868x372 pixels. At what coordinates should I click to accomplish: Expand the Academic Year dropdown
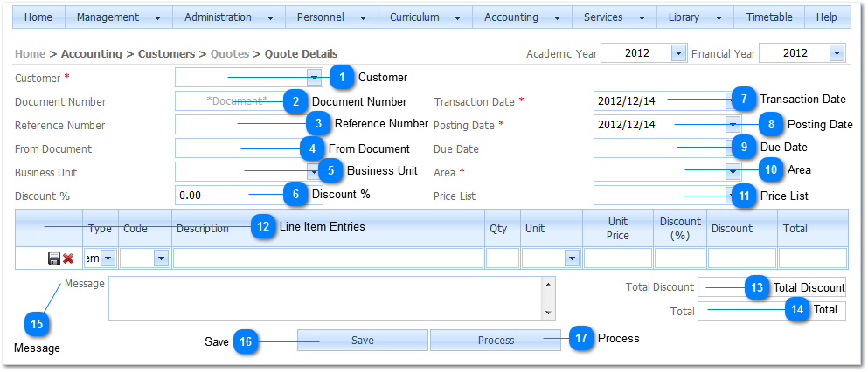677,54
